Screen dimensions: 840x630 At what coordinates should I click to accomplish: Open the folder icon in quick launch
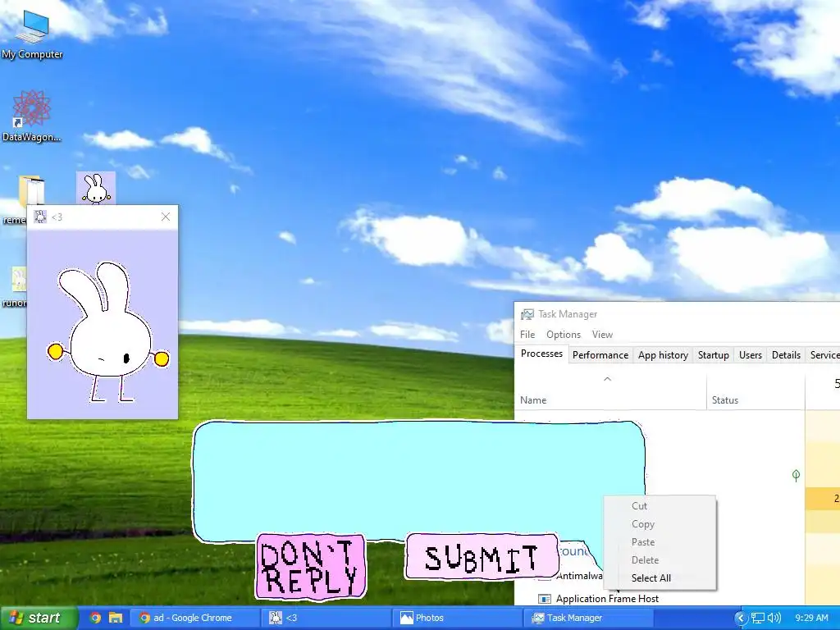click(x=116, y=618)
